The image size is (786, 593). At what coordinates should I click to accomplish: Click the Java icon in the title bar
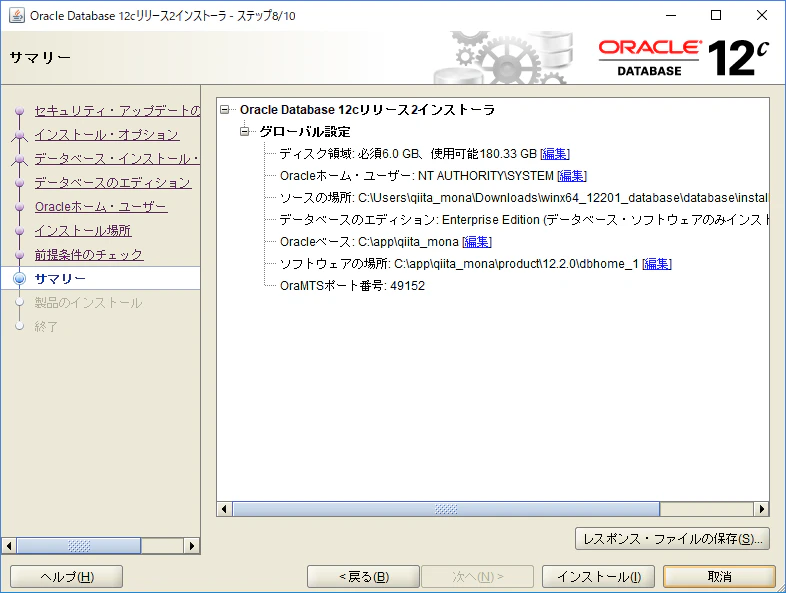click(17, 16)
